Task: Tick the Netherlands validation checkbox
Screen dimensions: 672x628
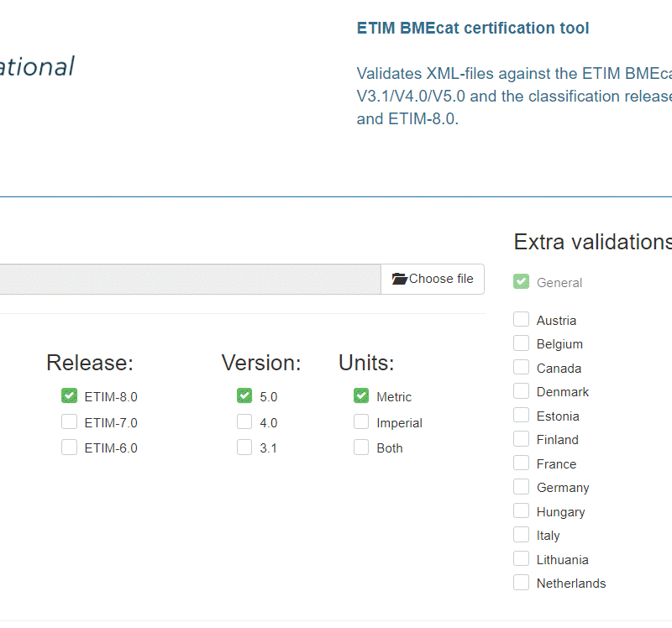Action: point(522,583)
